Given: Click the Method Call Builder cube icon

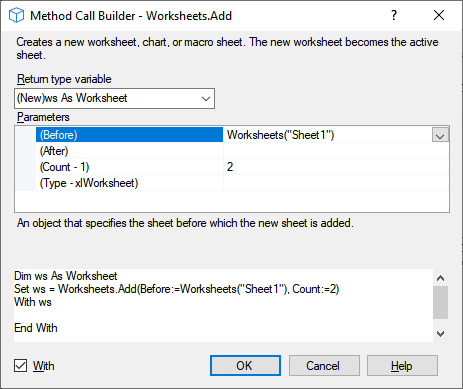Looking at the screenshot, I should (x=16, y=15).
